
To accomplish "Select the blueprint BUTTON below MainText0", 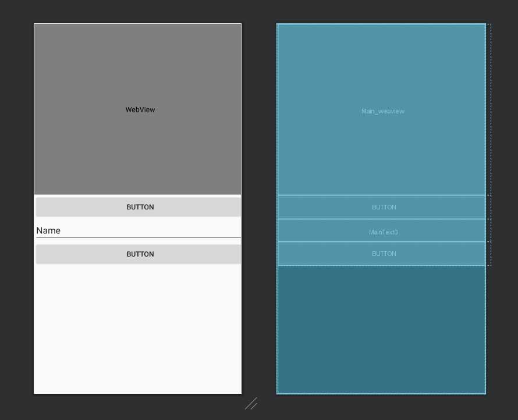I will tap(382, 254).
